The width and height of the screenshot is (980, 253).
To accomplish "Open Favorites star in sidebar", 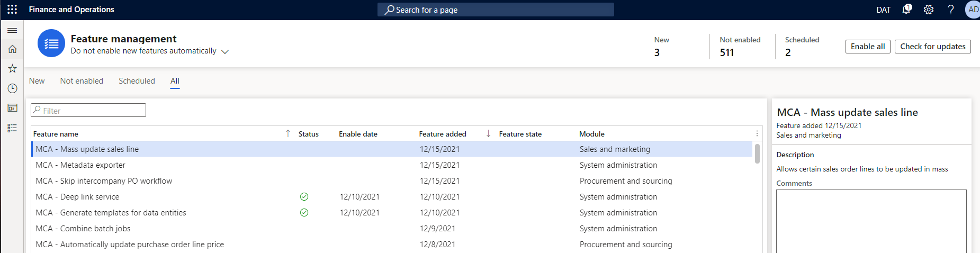I will [12, 69].
